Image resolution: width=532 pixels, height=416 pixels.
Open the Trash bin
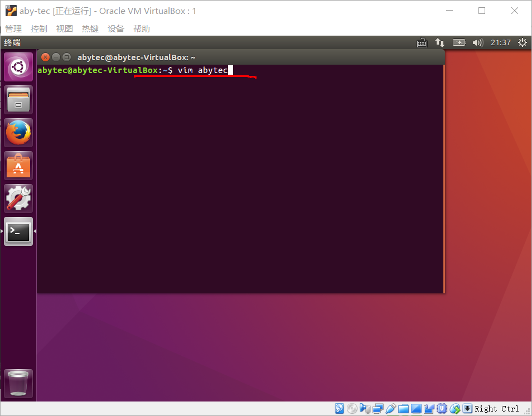pyautogui.click(x=18, y=384)
